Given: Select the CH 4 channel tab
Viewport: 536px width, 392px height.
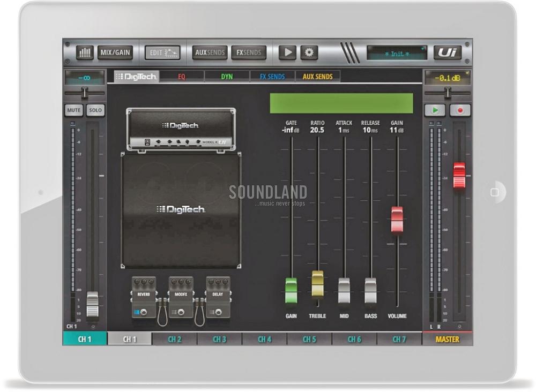Looking at the screenshot, I should (x=265, y=339).
